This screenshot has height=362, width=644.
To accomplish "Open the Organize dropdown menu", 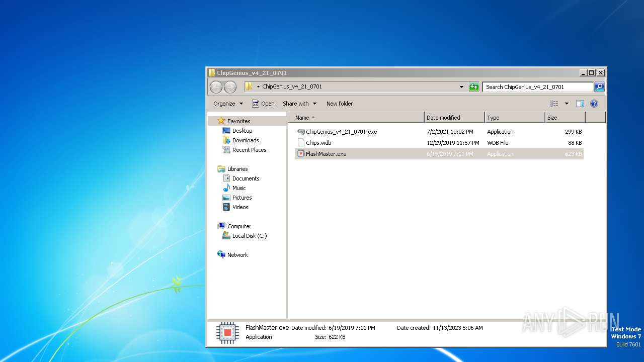I will 228,104.
